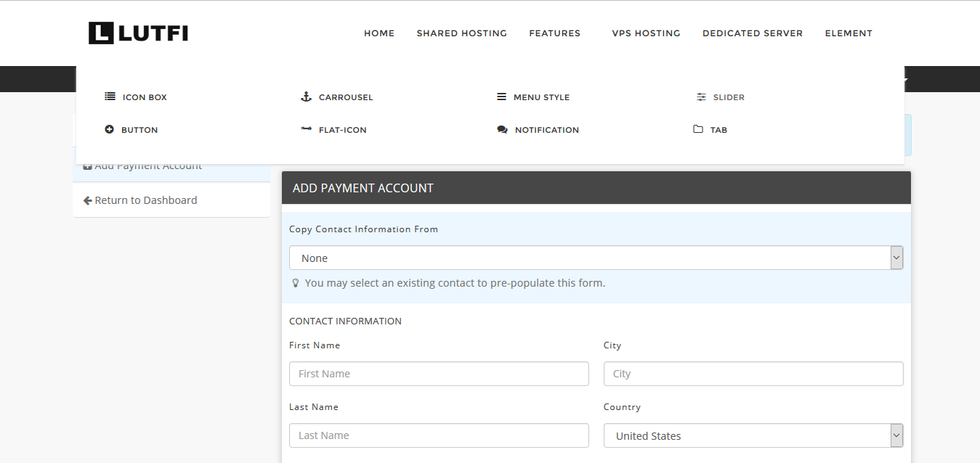Click the Flat-Icon key icon

point(306,129)
